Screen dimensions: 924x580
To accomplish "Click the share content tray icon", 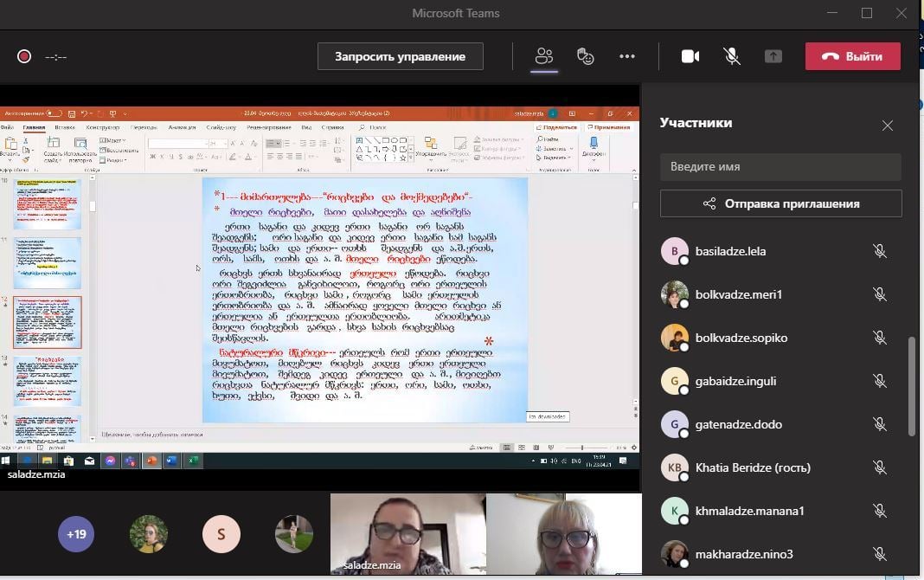I will [x=773, y=56].
